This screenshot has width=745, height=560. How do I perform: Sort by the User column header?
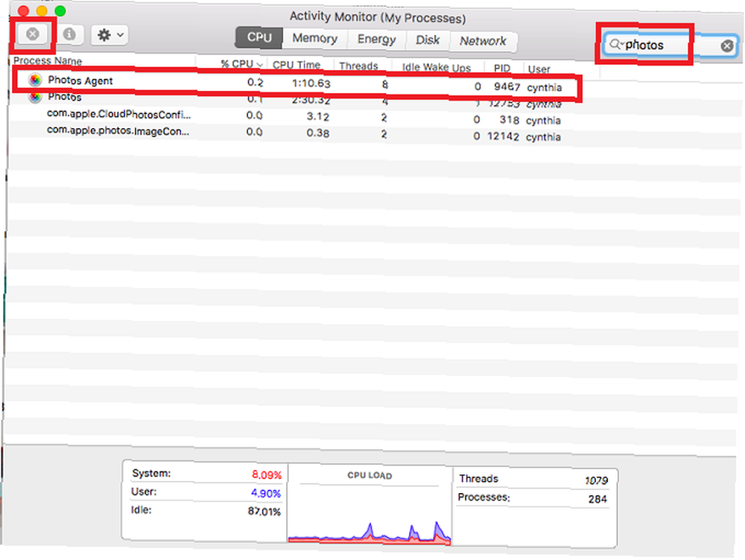coord(539,69)
